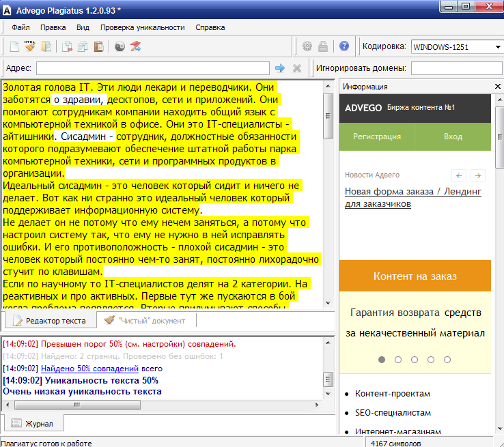Go to next Advego news item
This screenshot has height=447, width=504.
478,175
